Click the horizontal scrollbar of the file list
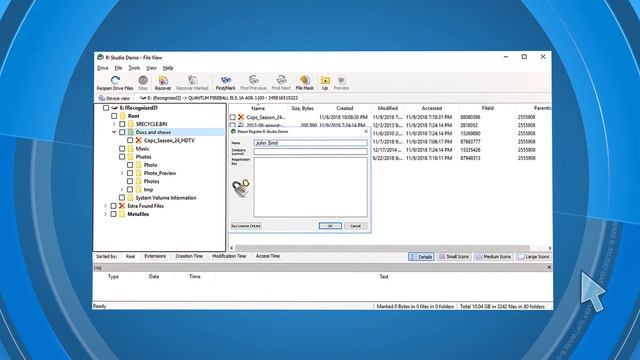The width and height of the screenshot is (640, 360). pos(382,248)
